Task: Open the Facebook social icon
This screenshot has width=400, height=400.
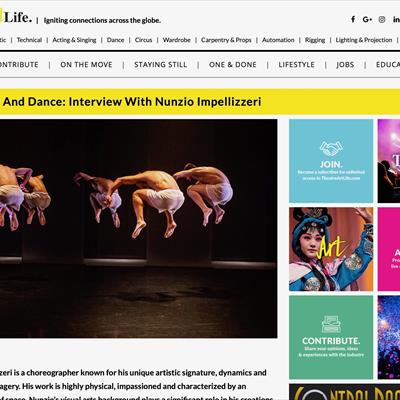Action: click(x=353, y=19)
